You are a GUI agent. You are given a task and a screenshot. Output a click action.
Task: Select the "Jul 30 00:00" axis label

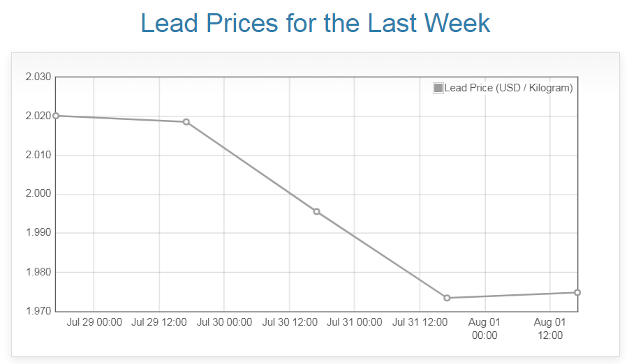pyautogui.click(x=224, y=322)
